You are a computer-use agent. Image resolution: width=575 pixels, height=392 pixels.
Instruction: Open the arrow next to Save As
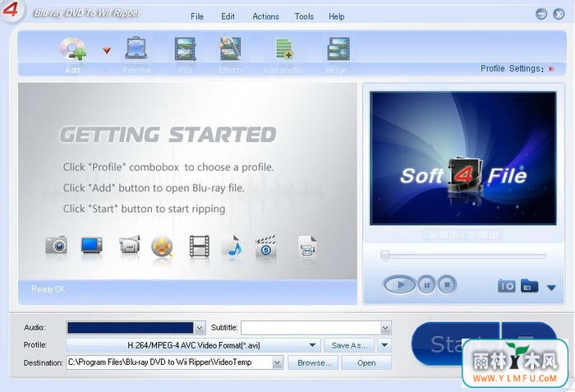click(x=384, y=345)
